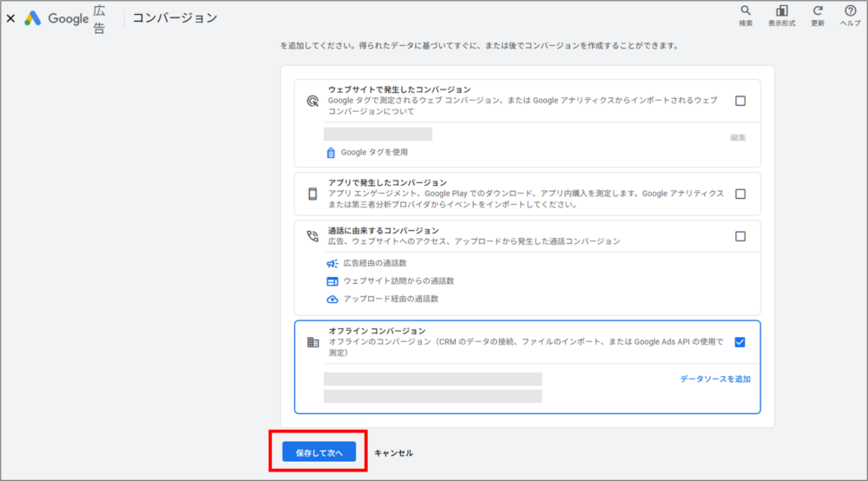
Task: Open the help (ヘルプ) icon
Action: [851, 11]
